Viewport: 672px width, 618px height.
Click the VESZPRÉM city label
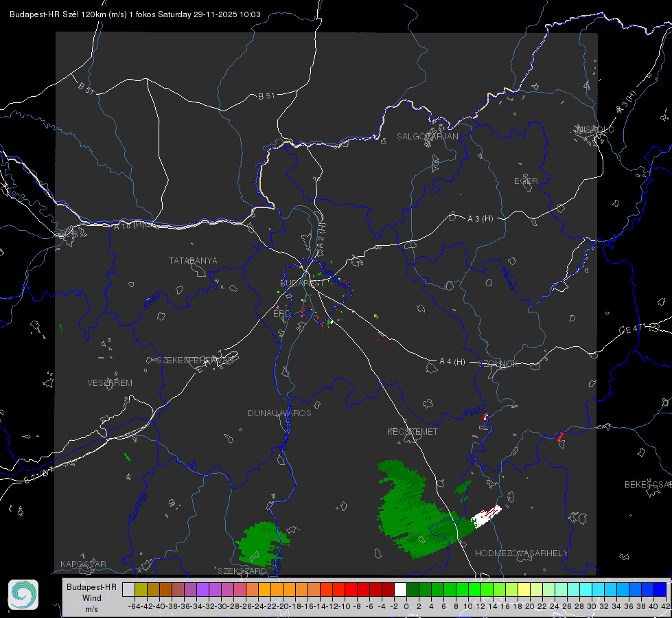coord(110,382)
